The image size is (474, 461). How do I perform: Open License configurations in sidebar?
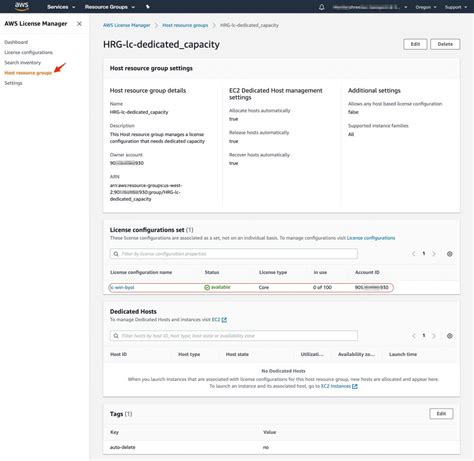tap(28, 52)
